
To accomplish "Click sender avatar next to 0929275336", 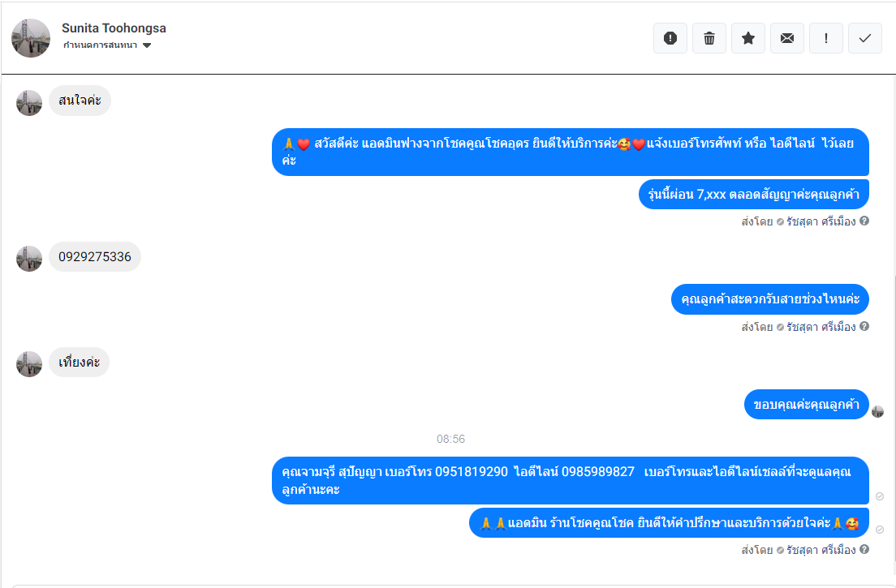I will tap(29, 259).
